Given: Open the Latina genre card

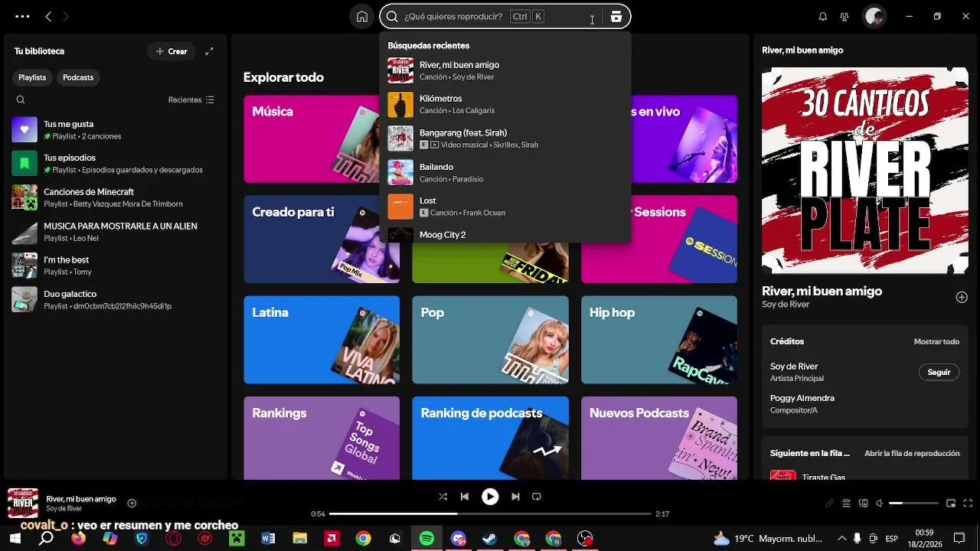Looking at the screenshot, I should pos(322,340).
